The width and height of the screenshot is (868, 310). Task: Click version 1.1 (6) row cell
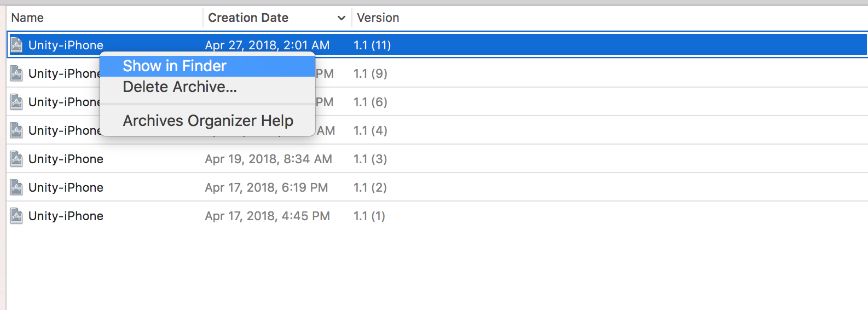click(x=371, y=102)
